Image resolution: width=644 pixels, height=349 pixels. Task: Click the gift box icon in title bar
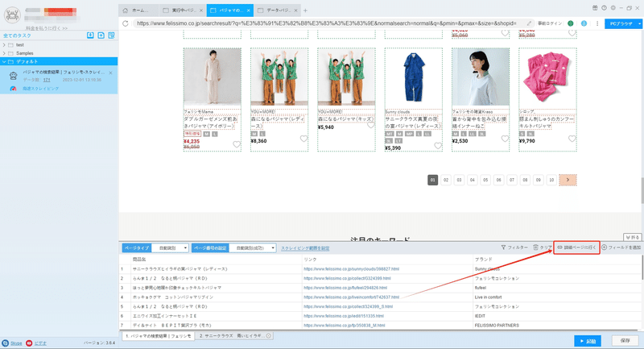[595, 8]
